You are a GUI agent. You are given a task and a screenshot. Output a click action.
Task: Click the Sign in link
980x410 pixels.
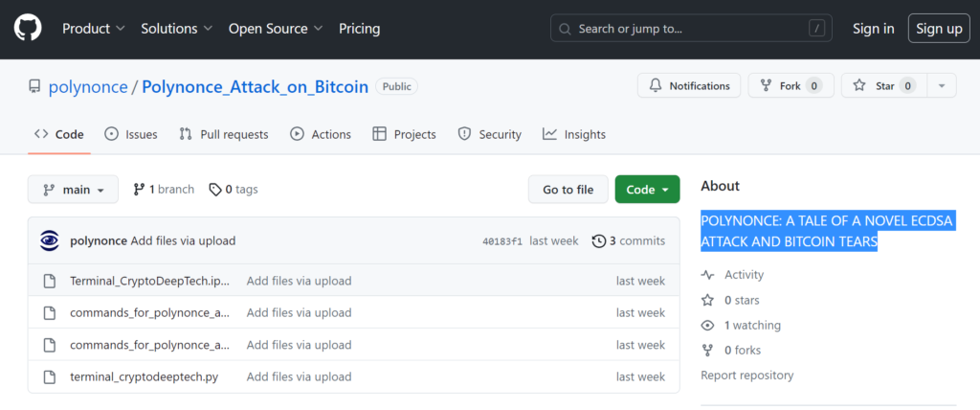pyautogui.click(x=873, y=29)
